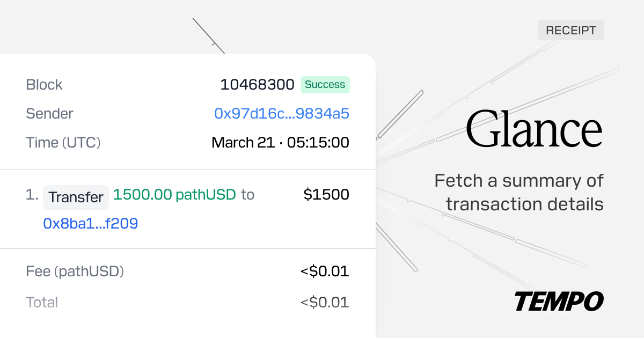Click the Glance heading
The height and width of the screenshot is (338, 644).
(535, 129)
